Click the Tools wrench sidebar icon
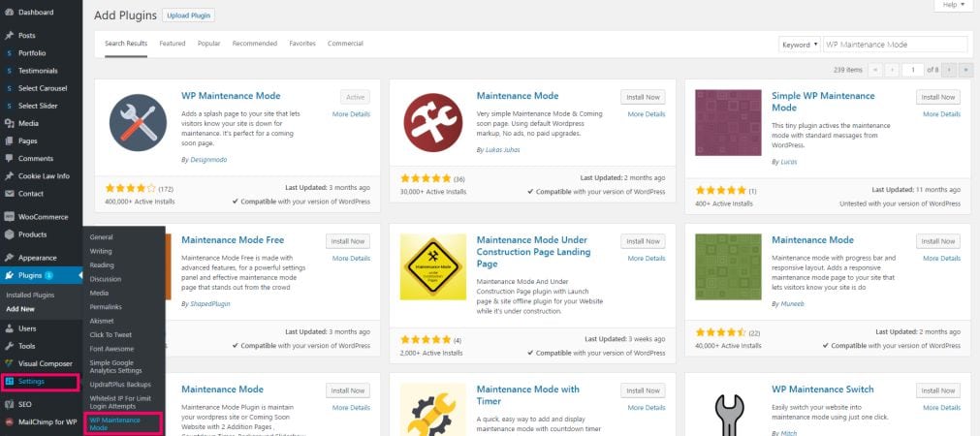The width and height of the screenshot is (980, 436). [x=9, y=346]
